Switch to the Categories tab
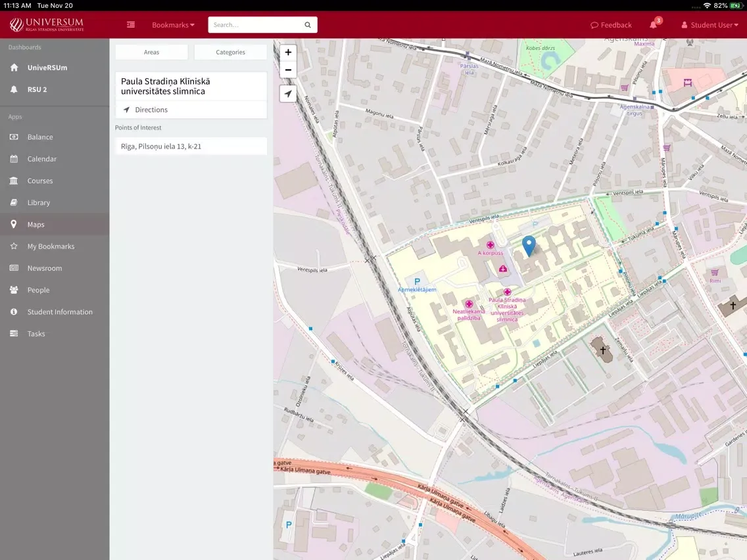The height and width of the screenshot is (560, 747). click(231, 53)
